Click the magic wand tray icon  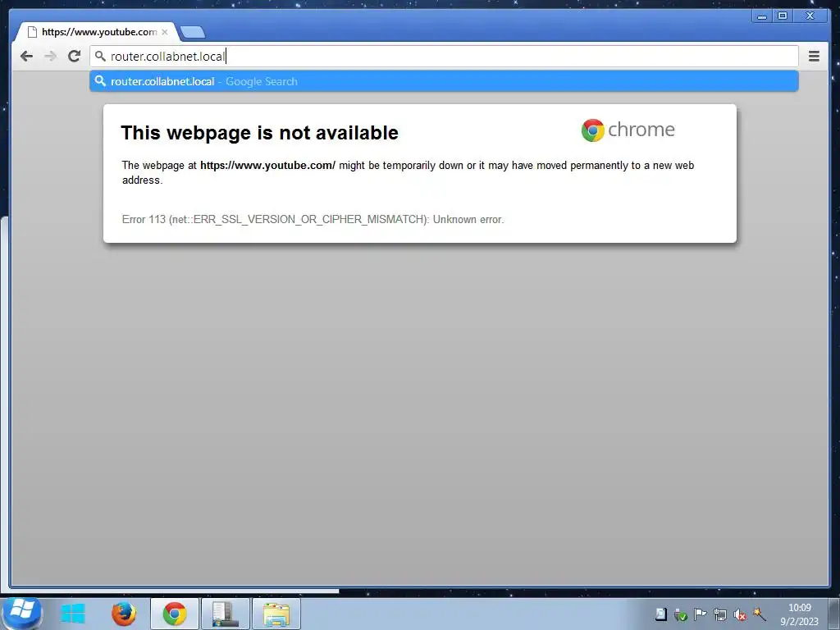[x=759, y=614]
